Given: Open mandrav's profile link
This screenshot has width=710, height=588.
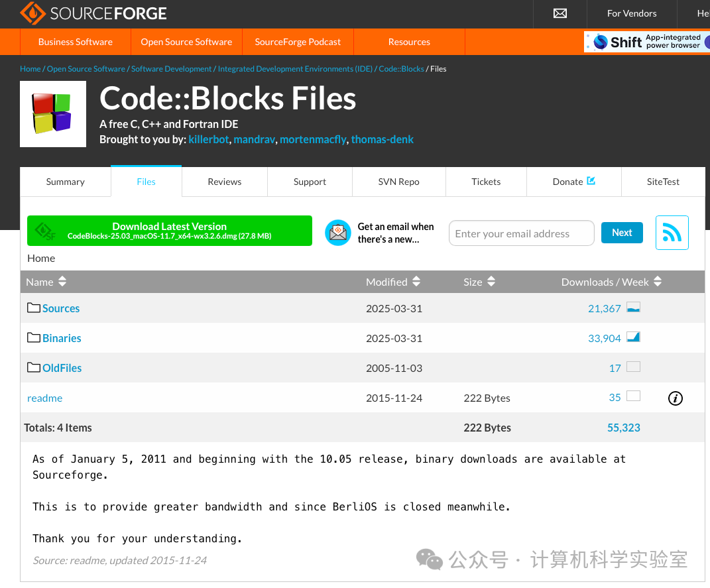Looking at the screenshot, I should [x=254, y=139].
